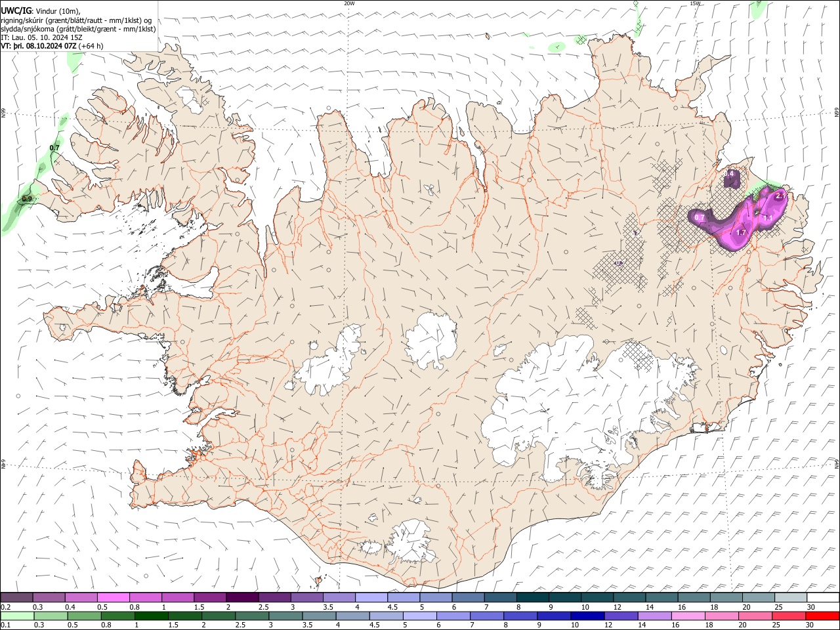Pick the bright red 30 swatch, lower scale
Image resolution: width=840 pixels, height=630 pixels.
tap(822, 616)
